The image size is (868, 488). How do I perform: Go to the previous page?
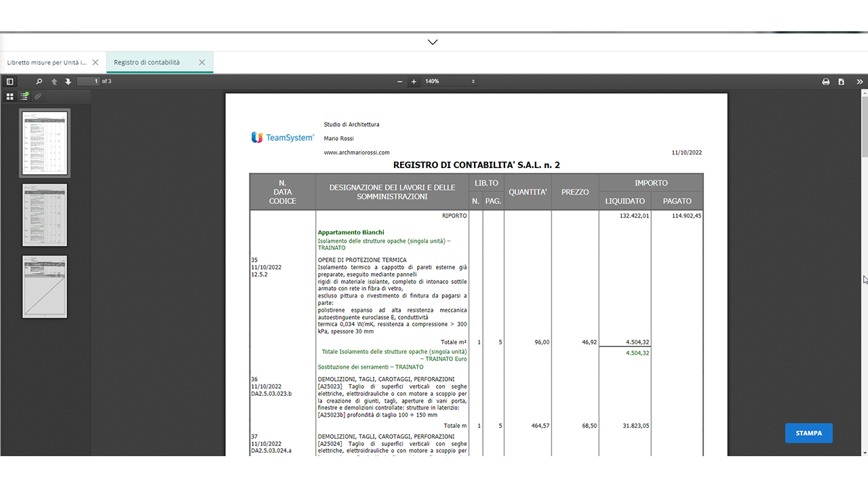point(54,81)
